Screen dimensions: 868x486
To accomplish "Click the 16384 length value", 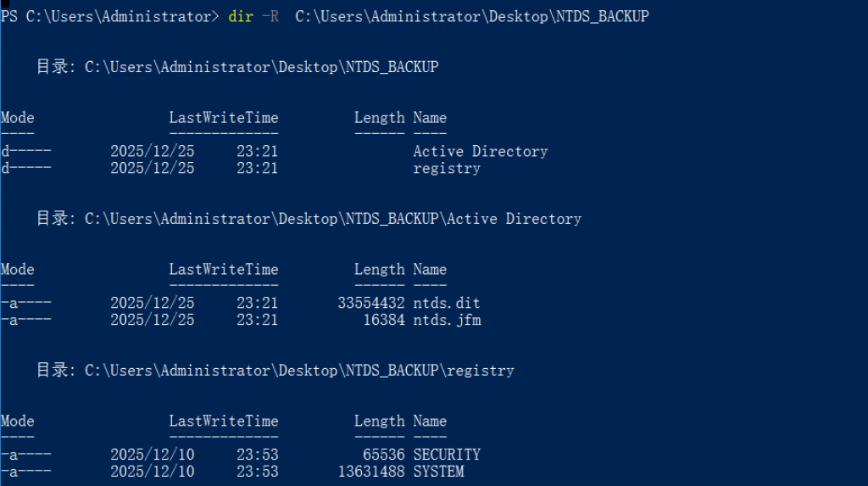I will coord(383,321).
